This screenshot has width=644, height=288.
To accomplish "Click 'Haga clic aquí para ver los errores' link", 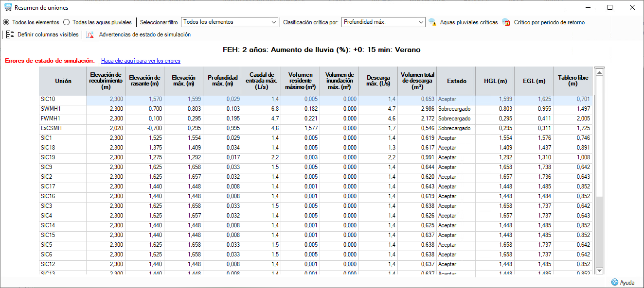I will 141,61.
